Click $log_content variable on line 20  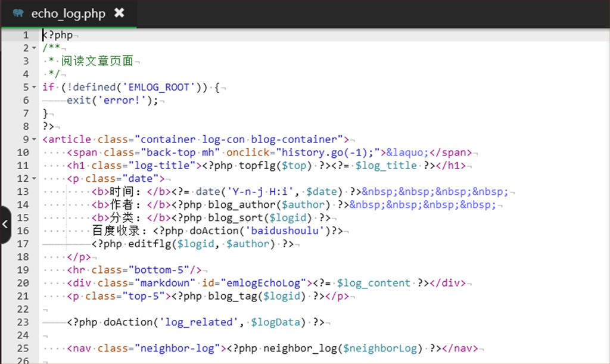[374, 283]
